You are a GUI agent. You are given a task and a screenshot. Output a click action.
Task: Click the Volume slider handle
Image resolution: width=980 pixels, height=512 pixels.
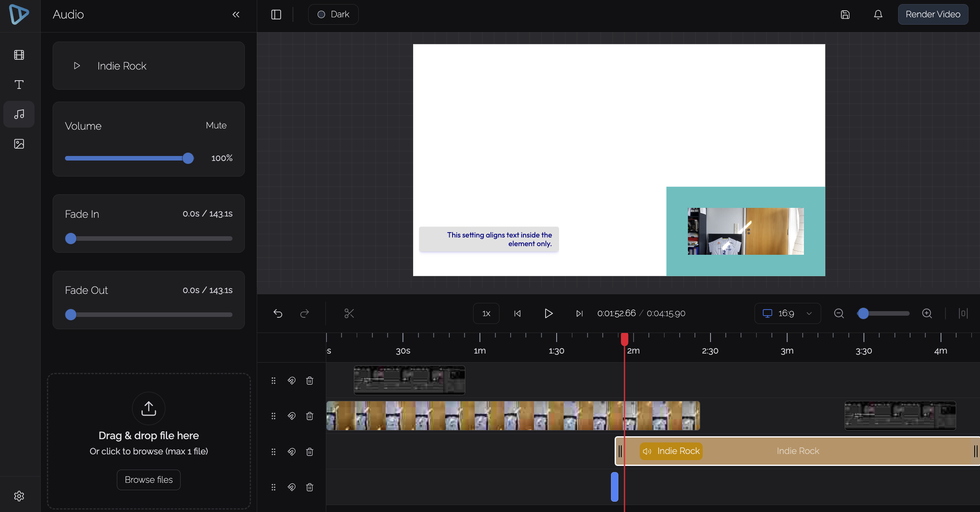point(188,158)
